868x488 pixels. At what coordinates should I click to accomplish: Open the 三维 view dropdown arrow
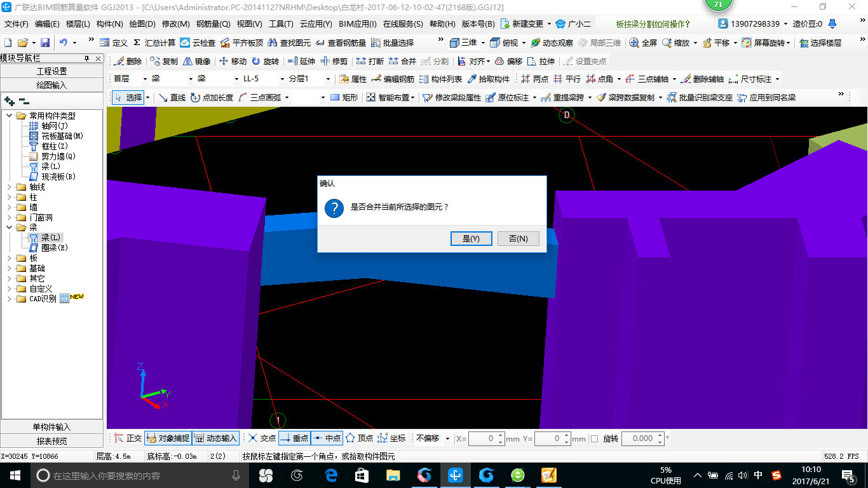483,43
